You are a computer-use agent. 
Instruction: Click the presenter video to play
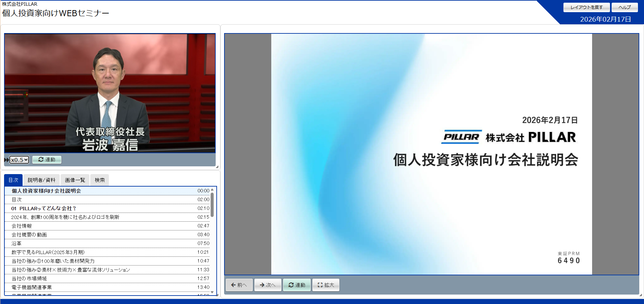coord(110,93)
